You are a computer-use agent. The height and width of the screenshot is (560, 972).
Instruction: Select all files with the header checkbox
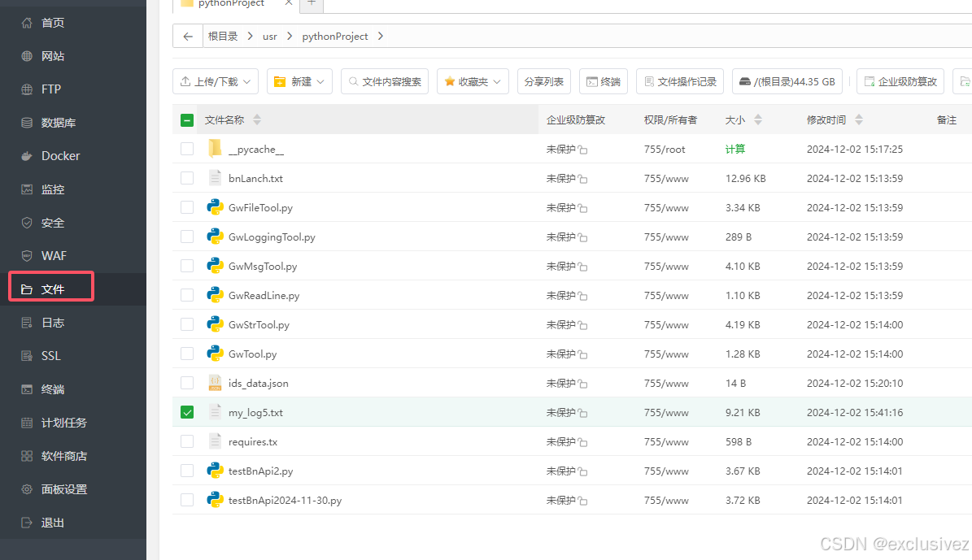187,119
